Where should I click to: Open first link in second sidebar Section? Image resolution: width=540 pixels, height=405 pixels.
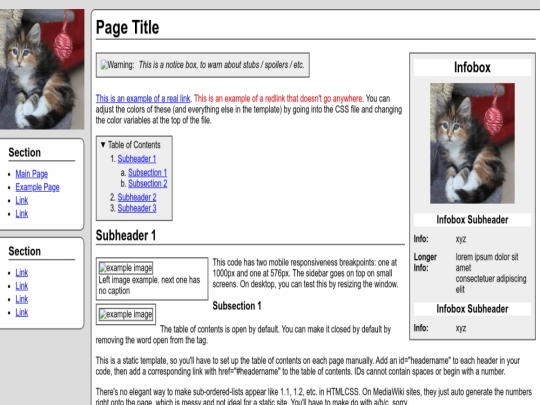pos(22,273)
